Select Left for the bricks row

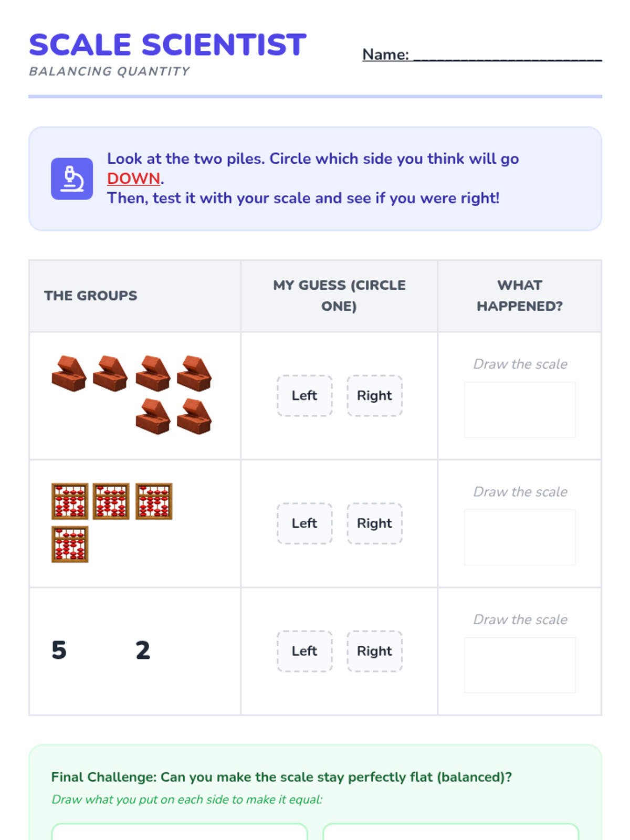[x=304, y=396]
